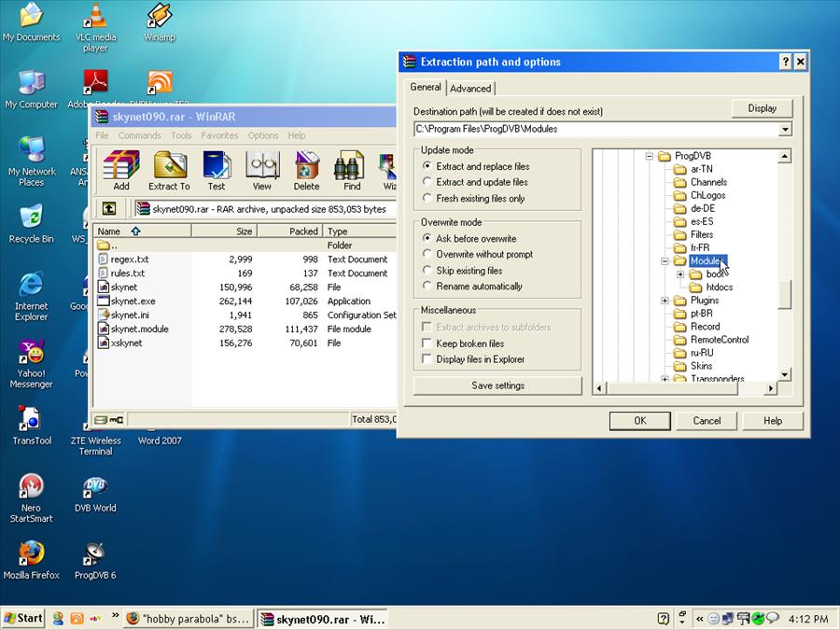Image resolution: width=840 pixels, height=630 pixels.
Task: Select Recycle Bin desktop icon
Action: [31, 224]
